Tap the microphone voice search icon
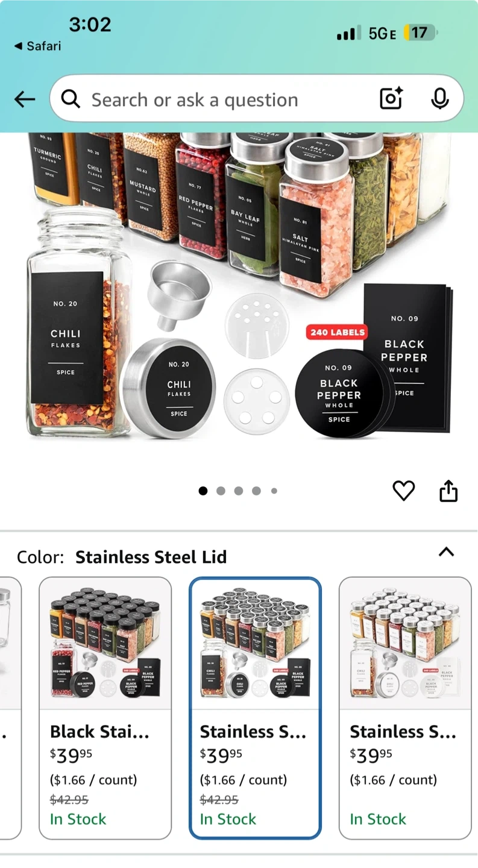 click(x=440, y=99)
